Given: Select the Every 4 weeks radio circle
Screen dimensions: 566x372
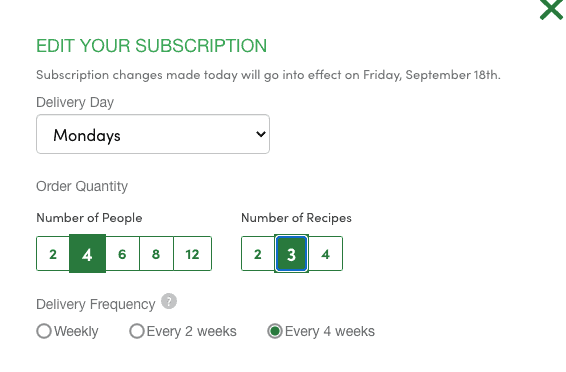Looking at the screenshot, I should point(275,331).
